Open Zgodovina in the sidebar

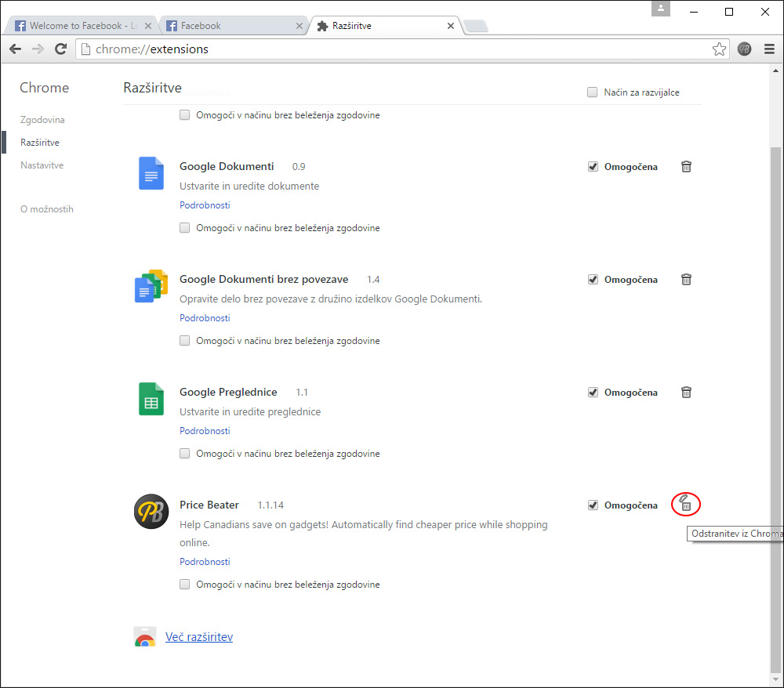42,120
